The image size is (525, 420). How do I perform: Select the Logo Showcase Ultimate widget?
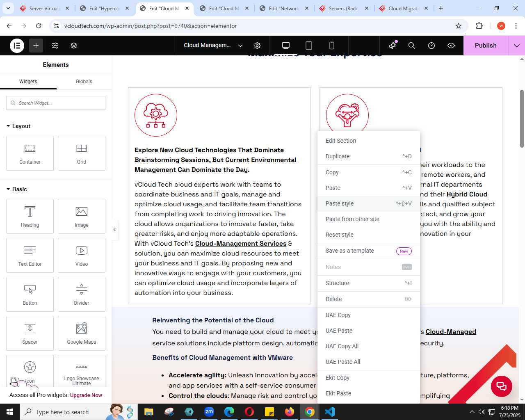point(82,372)
